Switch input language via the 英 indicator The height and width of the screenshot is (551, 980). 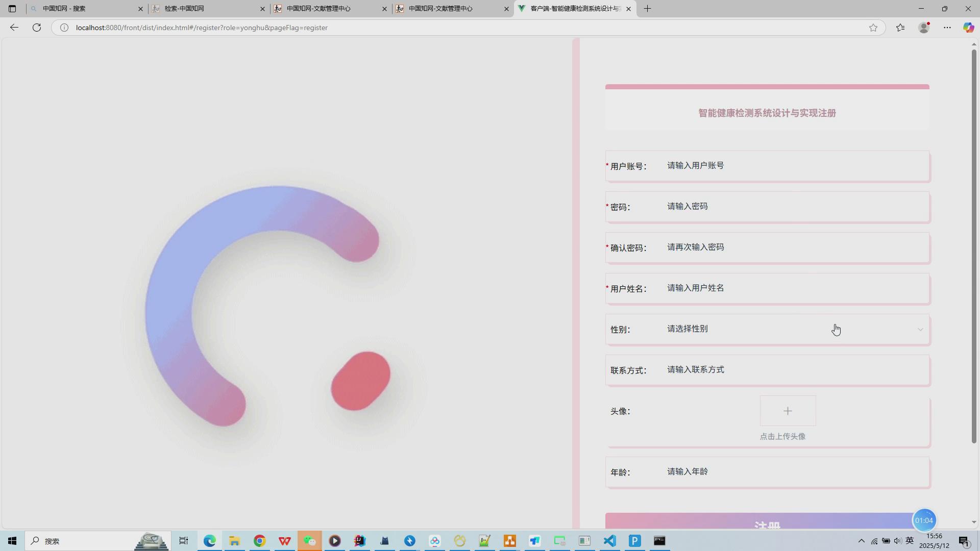click(x=911, y=541)
